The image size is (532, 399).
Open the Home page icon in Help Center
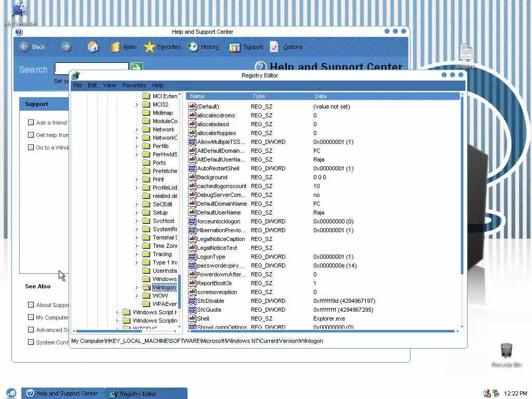(x=93, y=46)
